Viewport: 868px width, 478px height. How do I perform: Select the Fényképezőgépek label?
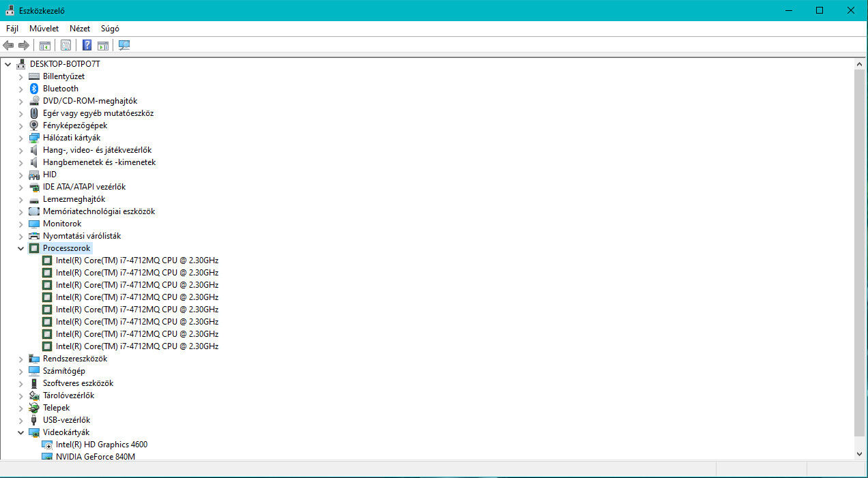75,125
